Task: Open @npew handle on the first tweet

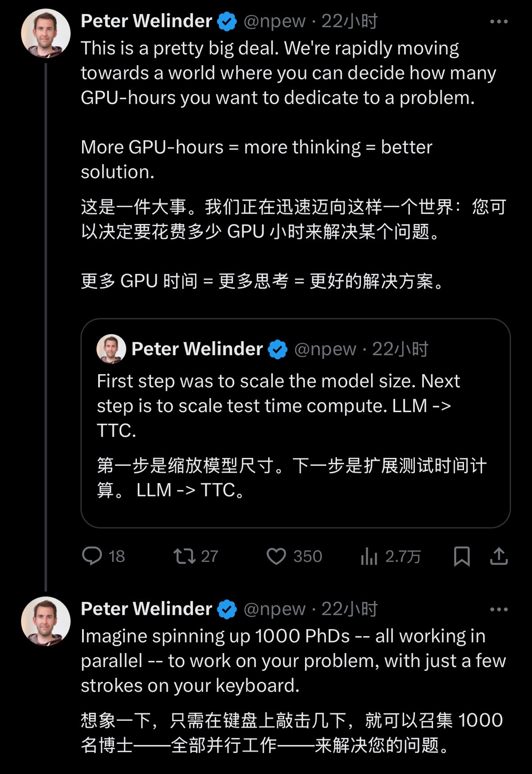Action: [274, 22]
